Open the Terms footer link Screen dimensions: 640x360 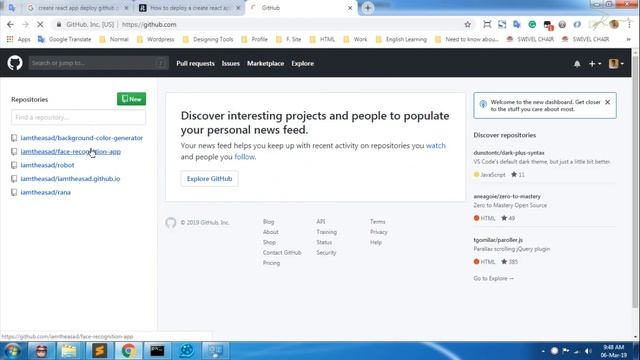(x=377, y=222)
